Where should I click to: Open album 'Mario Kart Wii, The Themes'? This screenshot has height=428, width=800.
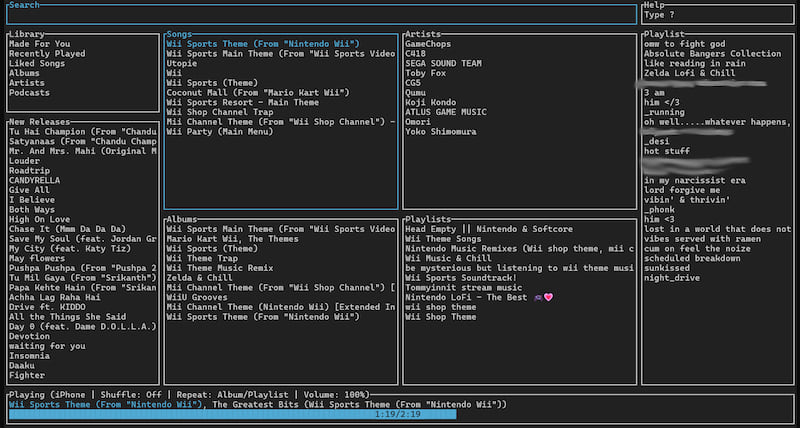point(233,239)
